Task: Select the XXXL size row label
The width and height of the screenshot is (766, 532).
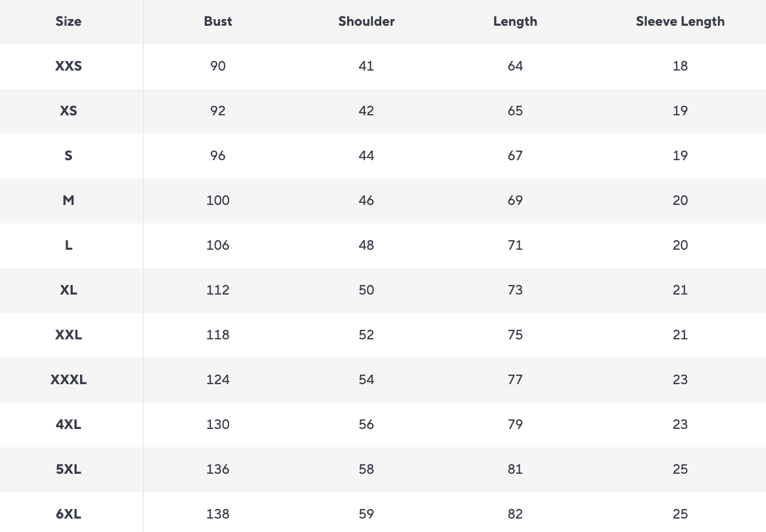Action: tap(68, 380)
